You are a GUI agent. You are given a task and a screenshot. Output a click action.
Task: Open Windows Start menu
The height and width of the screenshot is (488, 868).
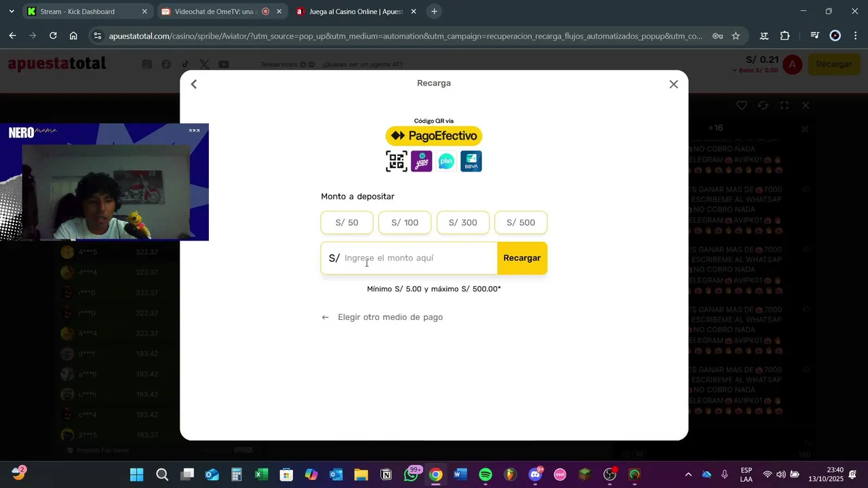[136, 474]
